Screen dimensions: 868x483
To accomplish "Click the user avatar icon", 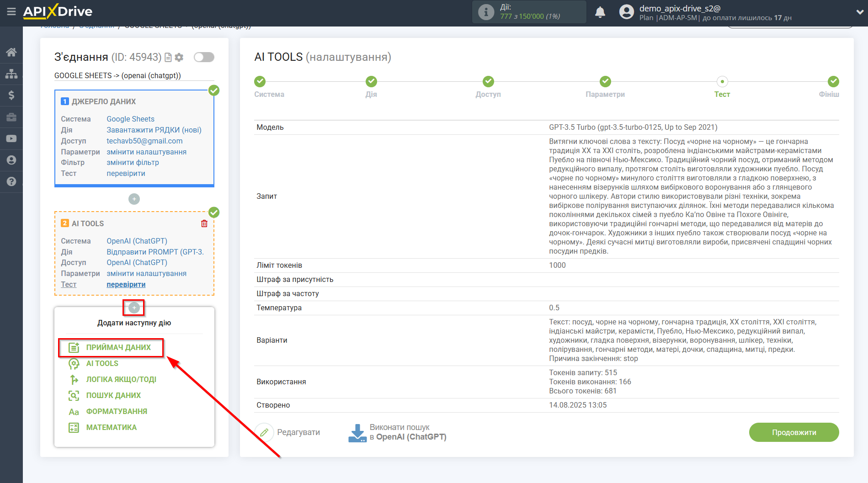I will point(627,12).
